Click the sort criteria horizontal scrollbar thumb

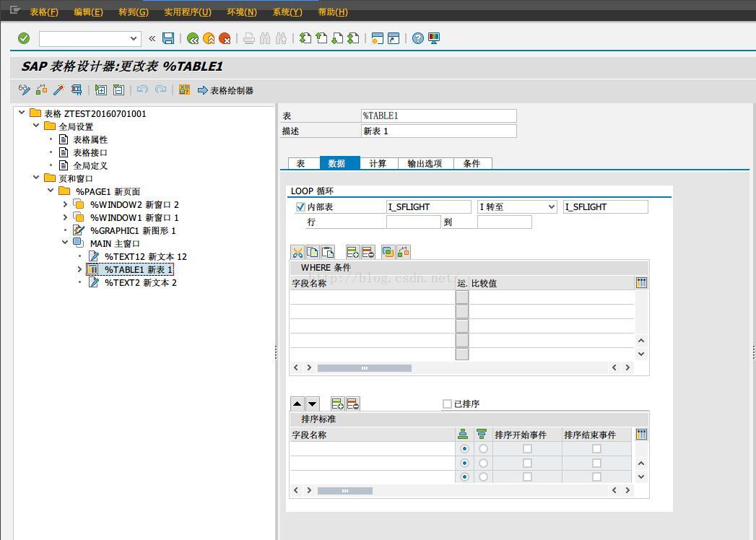(x=344, y=491)
